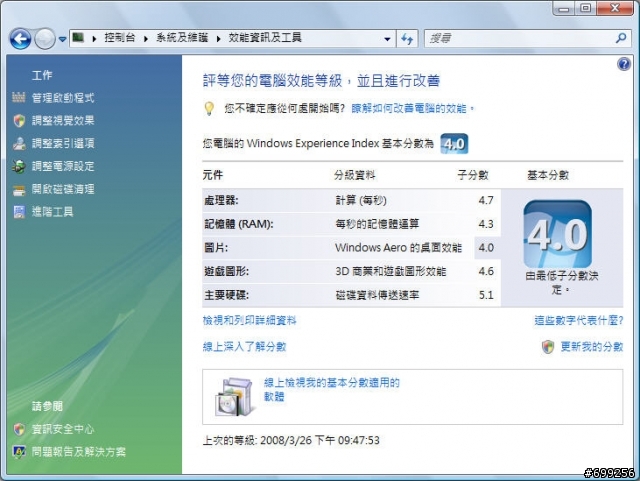Screen dimensions: 640x481
Task: Click the light bulb tip icon
Action: pyautogui.click(x=209, y=109)
